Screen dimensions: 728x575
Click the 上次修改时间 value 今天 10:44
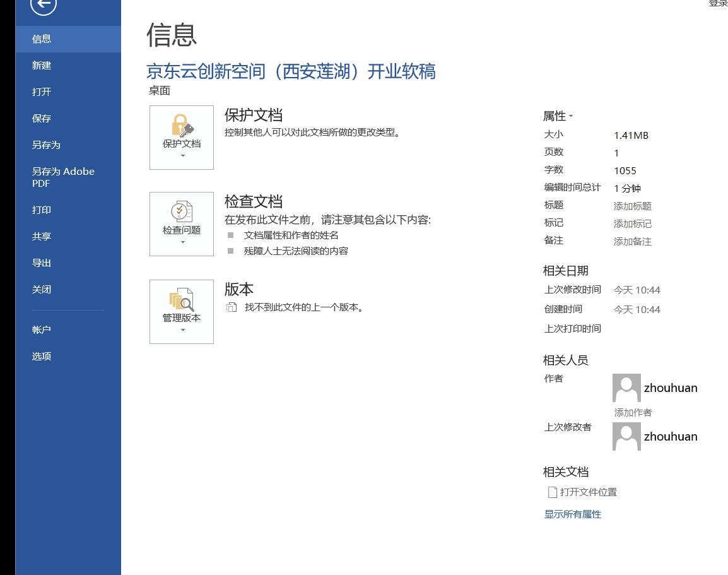(x=637, y=290)
